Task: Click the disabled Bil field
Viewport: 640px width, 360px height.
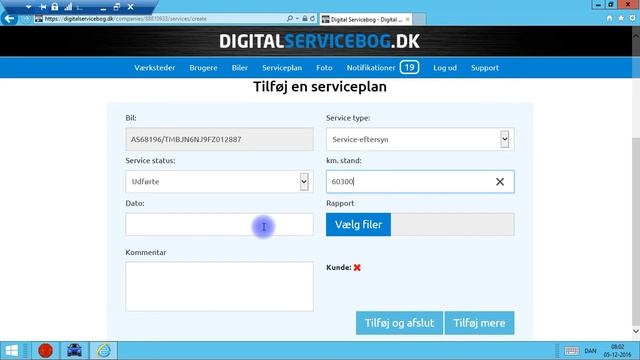Action: point(219,139)
